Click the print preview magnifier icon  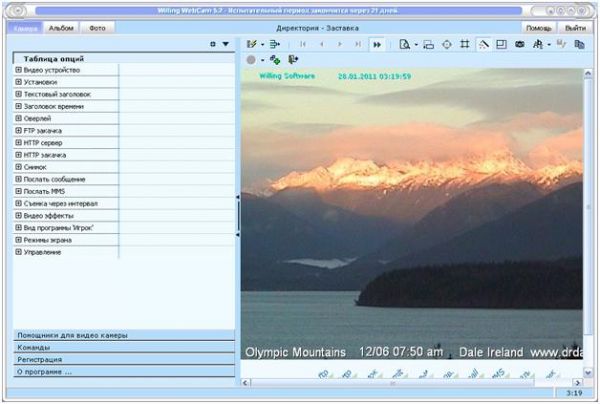coord(404,45)
